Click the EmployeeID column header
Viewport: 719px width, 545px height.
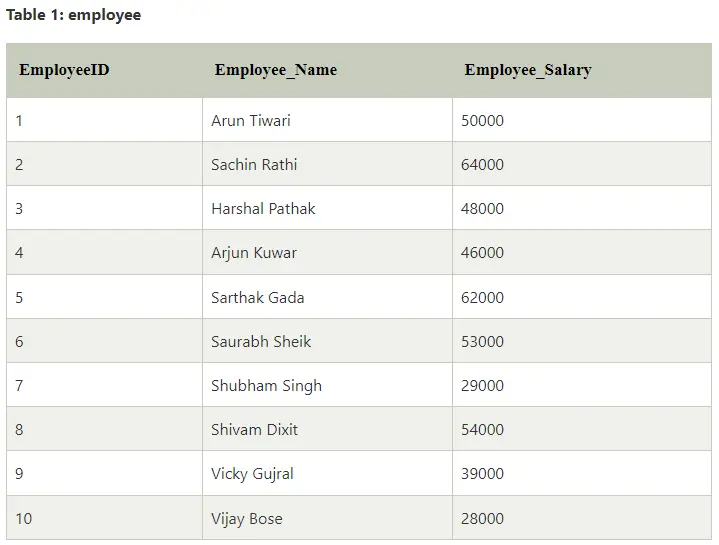tap(105, 70)
